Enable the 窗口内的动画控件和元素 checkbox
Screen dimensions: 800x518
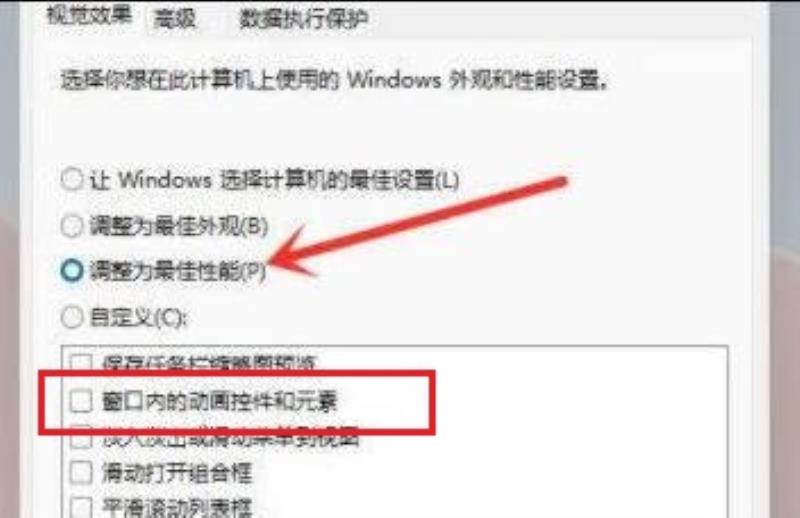(81, 401)
